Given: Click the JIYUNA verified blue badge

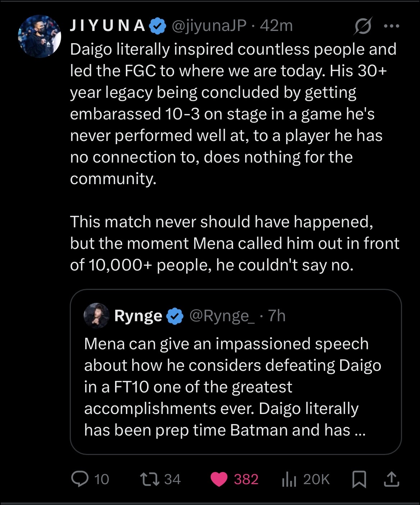Looking at the screenshot, I should pos(157,26).
